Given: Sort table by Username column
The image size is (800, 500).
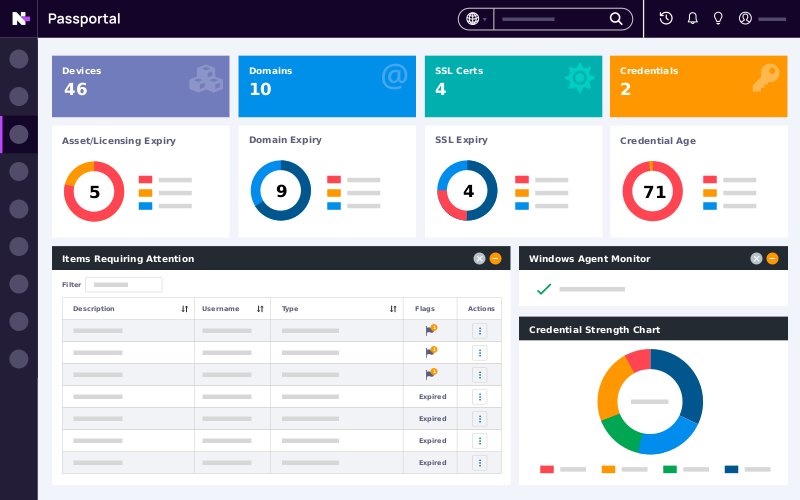Looking at the screenshot, I should tap(260, 309).
